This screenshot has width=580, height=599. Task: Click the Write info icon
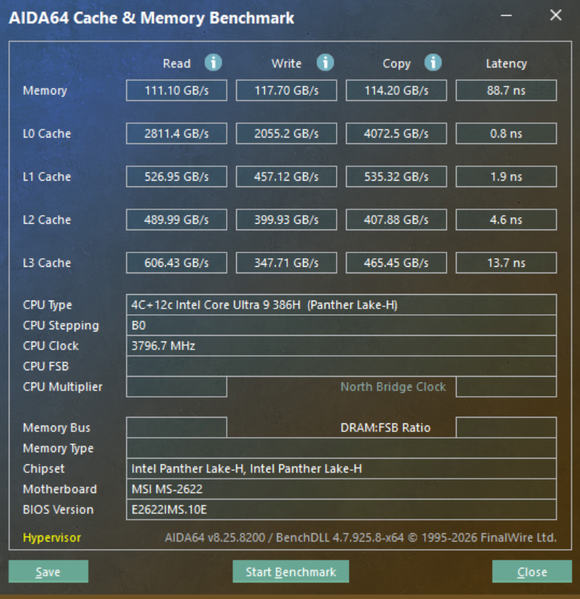click(x=325, y=62)
